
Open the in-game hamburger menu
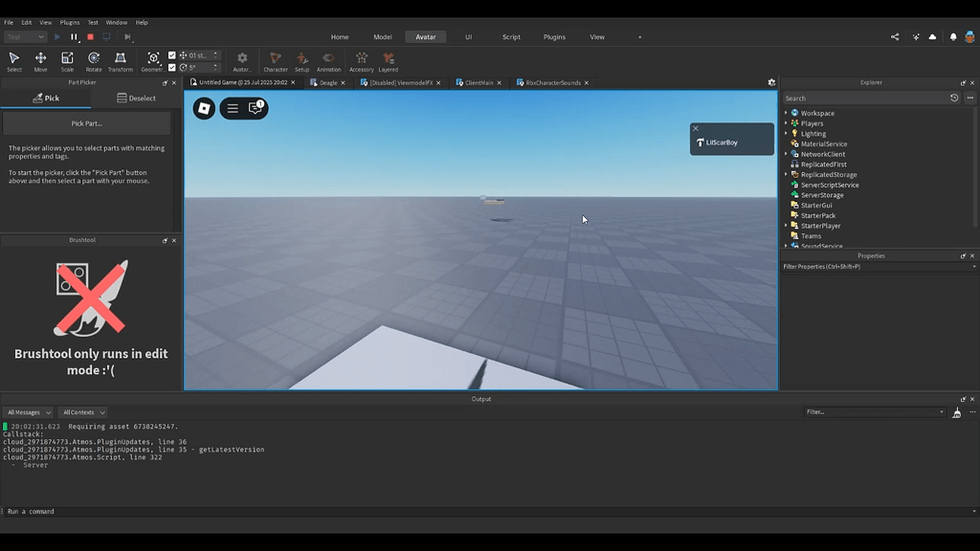point(233,108)
